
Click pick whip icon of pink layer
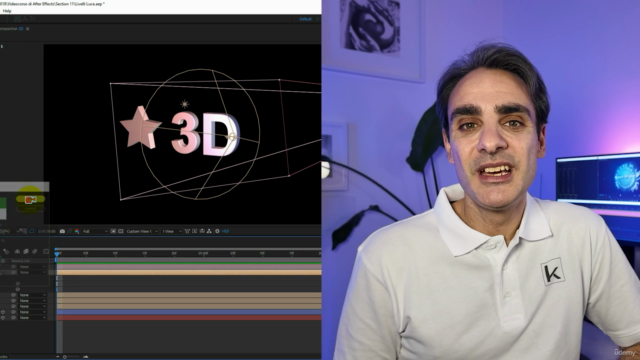(13, 267)
